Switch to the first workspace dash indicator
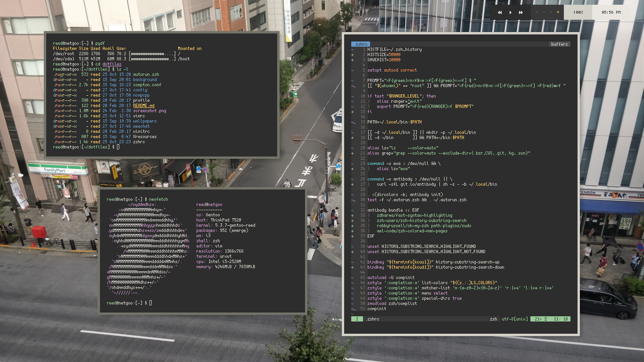This screenshot has height=362, width=644. pyautogui.click(x=538, y=12)
